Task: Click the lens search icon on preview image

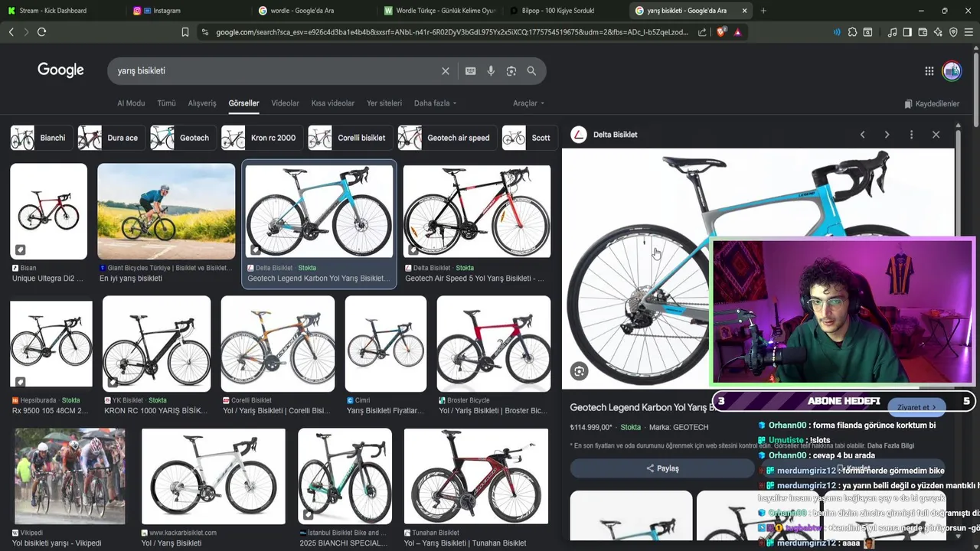Action: pos(580,371)
